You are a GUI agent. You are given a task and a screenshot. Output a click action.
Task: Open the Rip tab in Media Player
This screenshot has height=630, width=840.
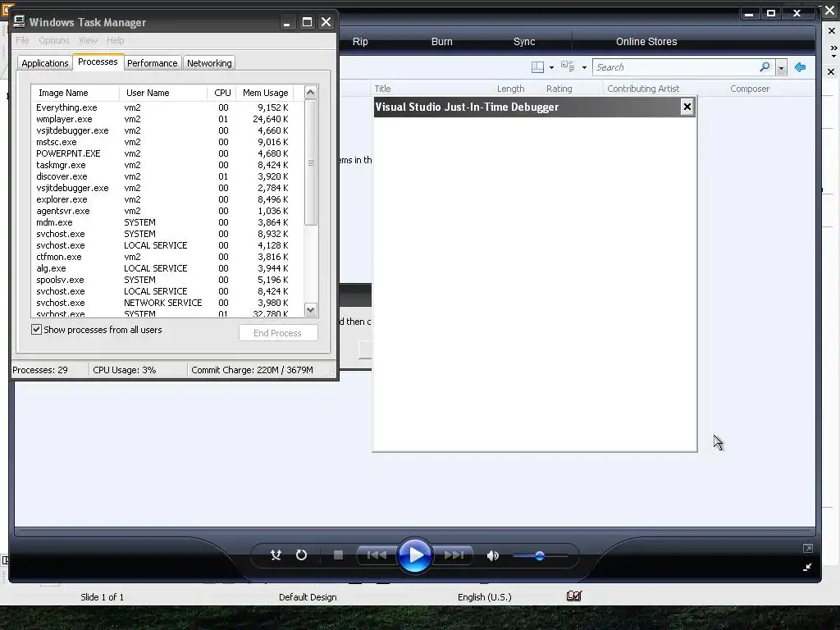tap(360, 41)
